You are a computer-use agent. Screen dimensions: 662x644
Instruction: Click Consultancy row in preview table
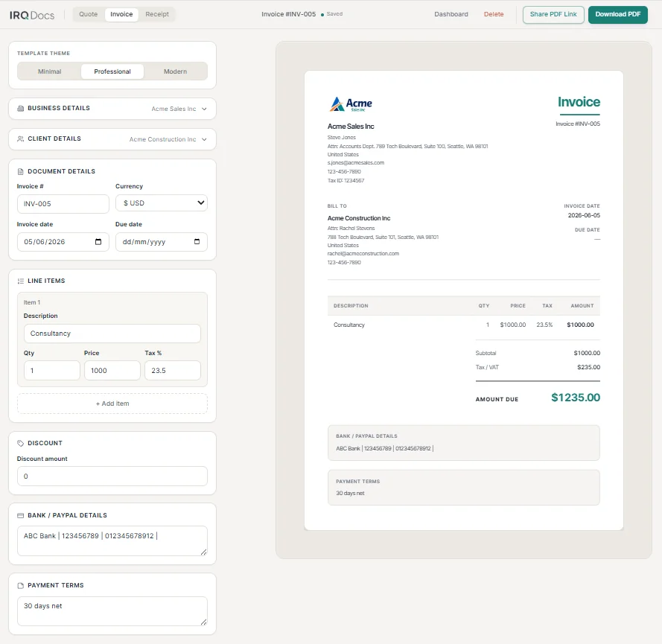tap(464, 325)
